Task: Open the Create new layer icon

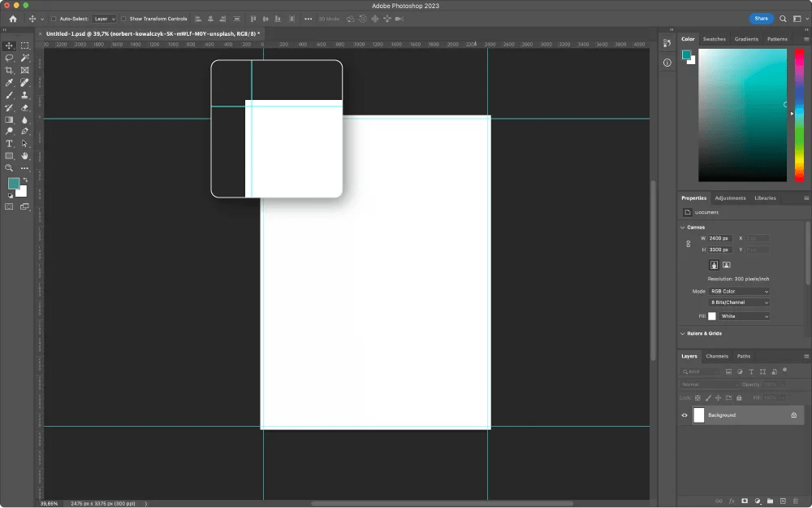Action: 783,501
